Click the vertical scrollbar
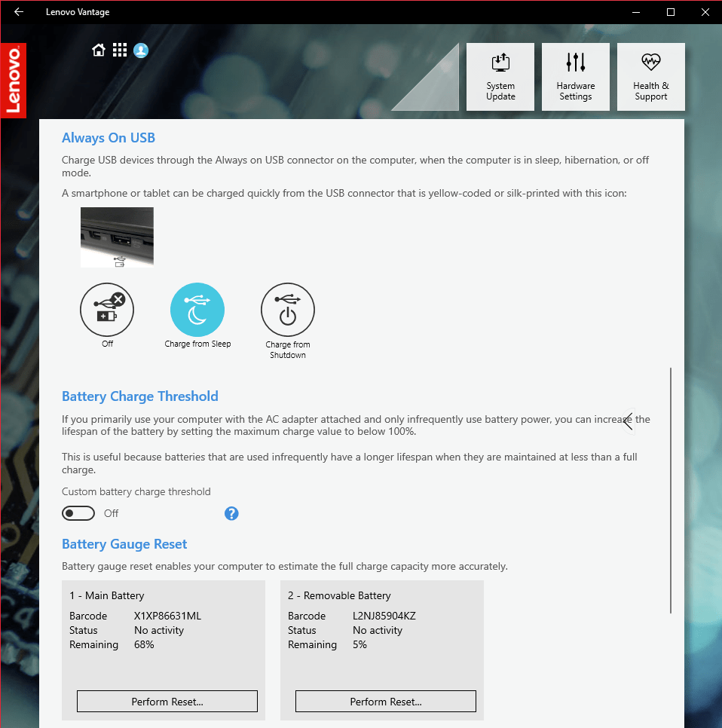722x728 pixels. (x=671, y=491)
